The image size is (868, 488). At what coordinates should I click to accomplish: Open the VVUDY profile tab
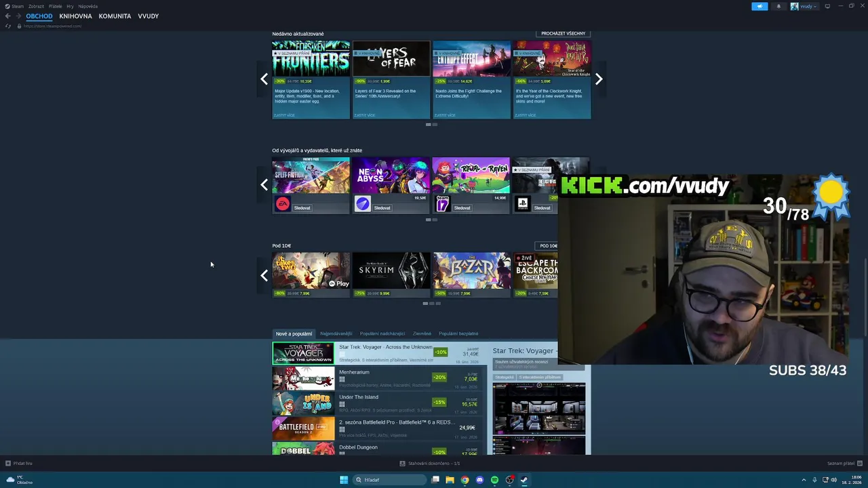click(x=148, y=16)
